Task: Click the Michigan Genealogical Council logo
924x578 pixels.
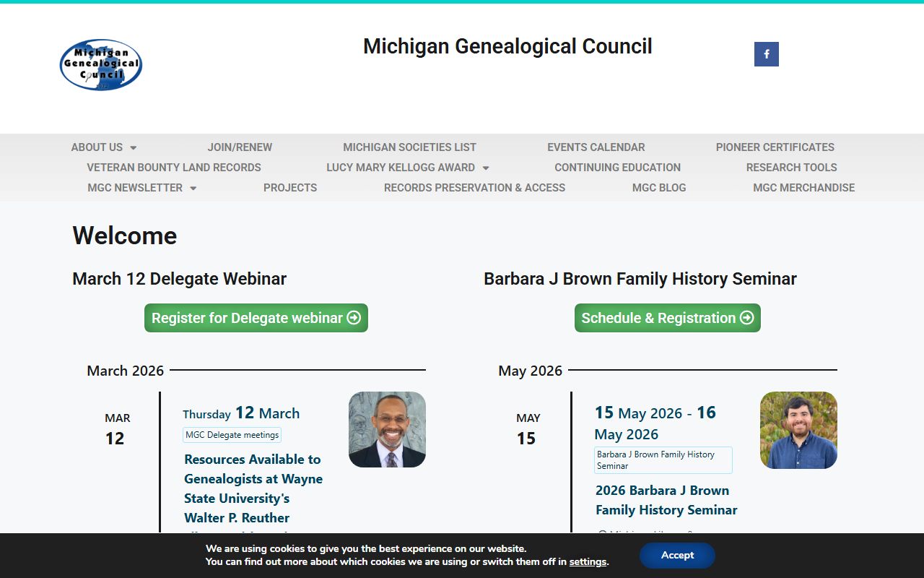Action: (101, 64)
